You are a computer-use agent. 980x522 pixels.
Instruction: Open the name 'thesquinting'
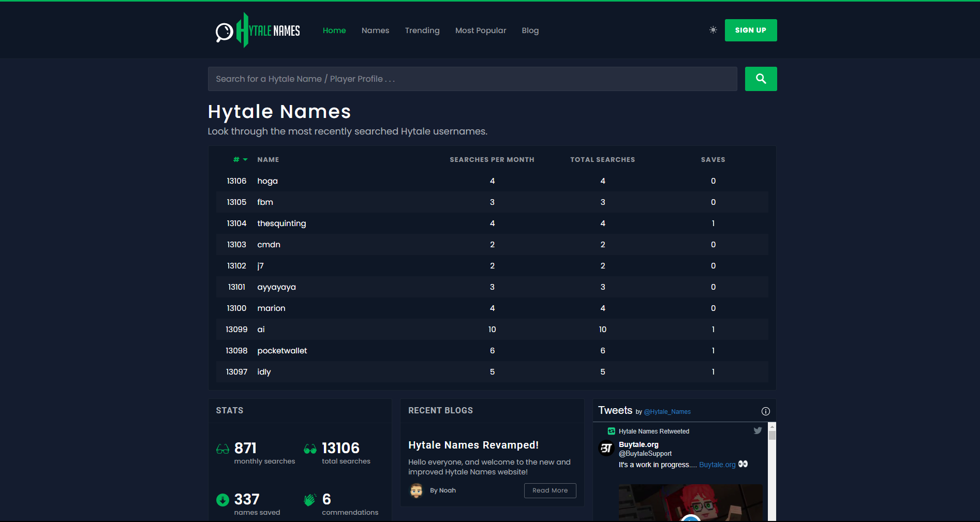pos(281,223)
